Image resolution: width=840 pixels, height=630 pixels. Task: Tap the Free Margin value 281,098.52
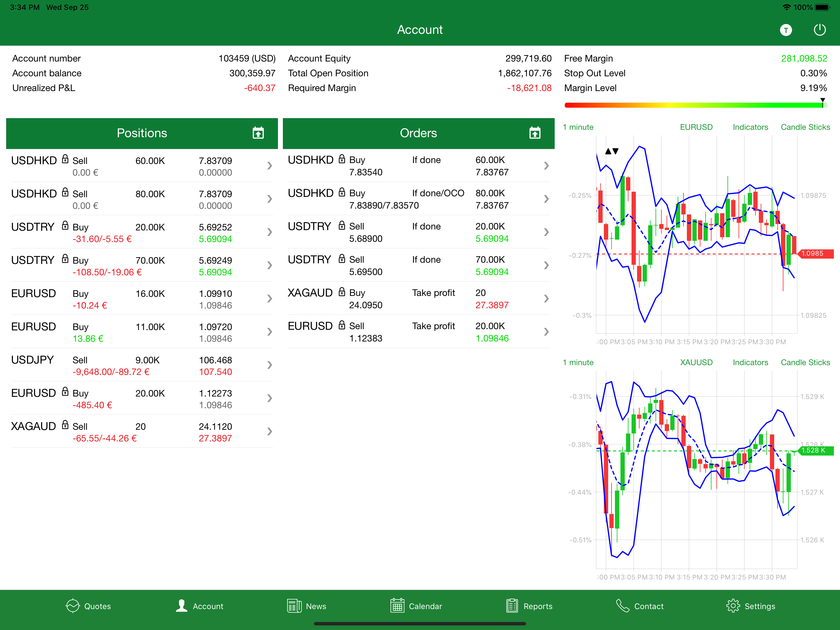804,58
